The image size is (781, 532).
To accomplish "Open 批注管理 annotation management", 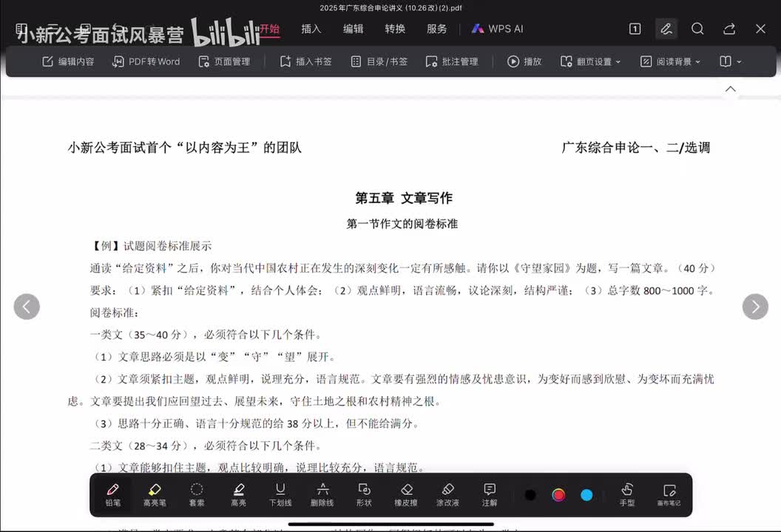I will tap(453, 62).
